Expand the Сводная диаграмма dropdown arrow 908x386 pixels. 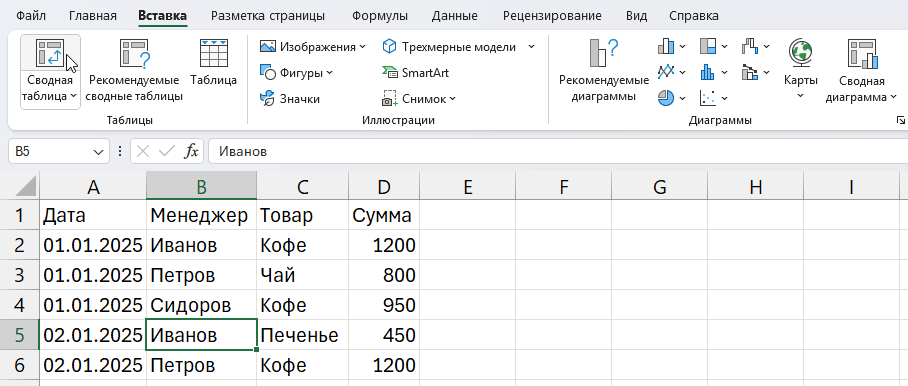tap(894, 97)
